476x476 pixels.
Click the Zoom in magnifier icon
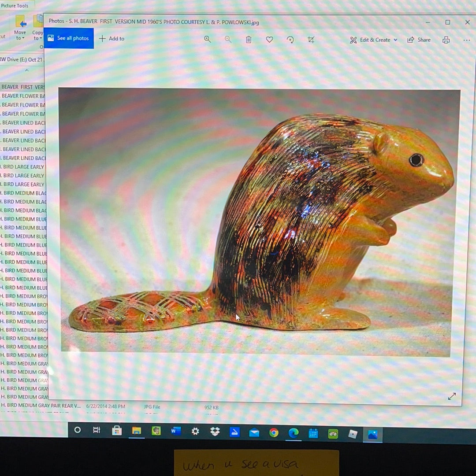click(x=207, y=39)
